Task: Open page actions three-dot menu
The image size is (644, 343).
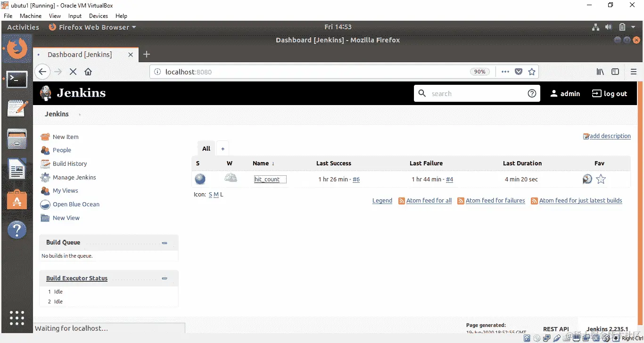Action: click(x=505, y=72)
